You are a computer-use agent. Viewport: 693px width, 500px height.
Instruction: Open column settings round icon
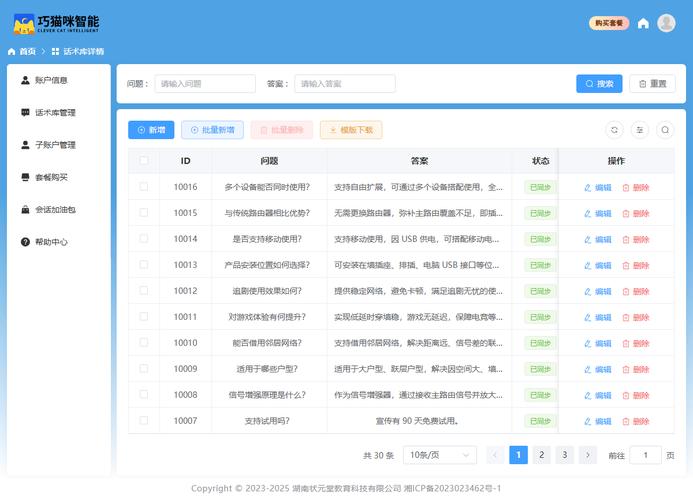coord(640,130)
